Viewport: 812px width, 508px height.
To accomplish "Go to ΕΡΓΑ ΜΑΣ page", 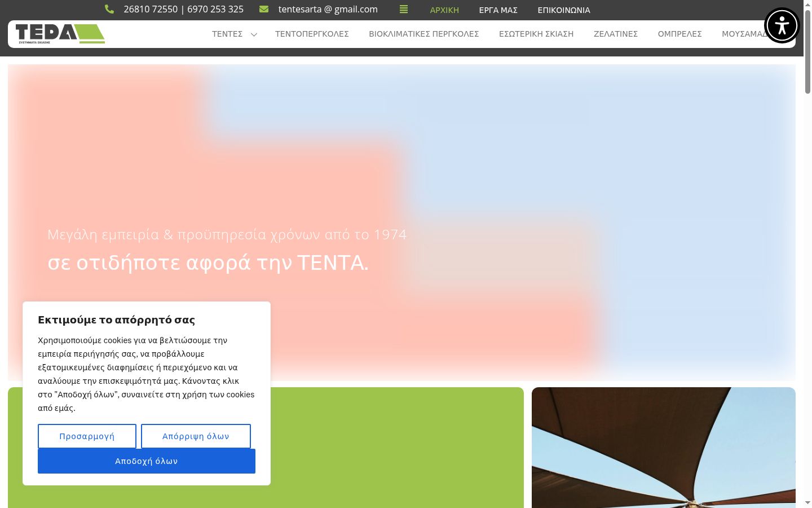I will (x=498, y=10).
